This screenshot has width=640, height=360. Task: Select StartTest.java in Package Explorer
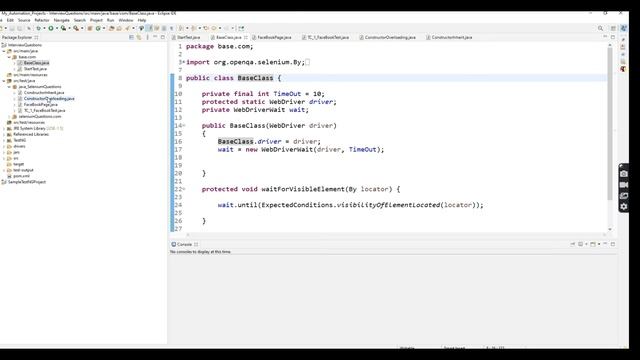[x=35, y=69]
